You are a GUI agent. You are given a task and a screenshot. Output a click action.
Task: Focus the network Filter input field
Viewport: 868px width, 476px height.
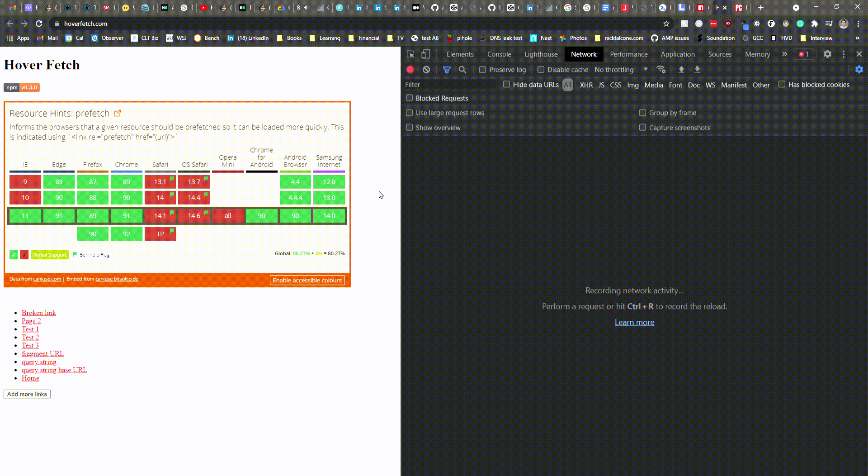[450, 85]
